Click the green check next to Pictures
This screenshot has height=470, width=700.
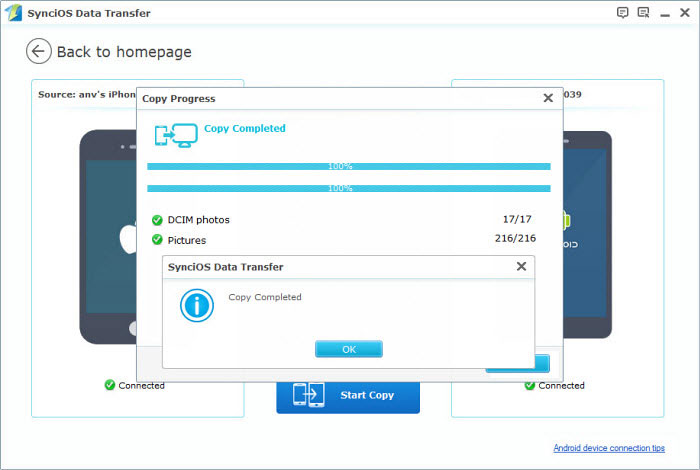pyautogui.click(x=157, y=240)
